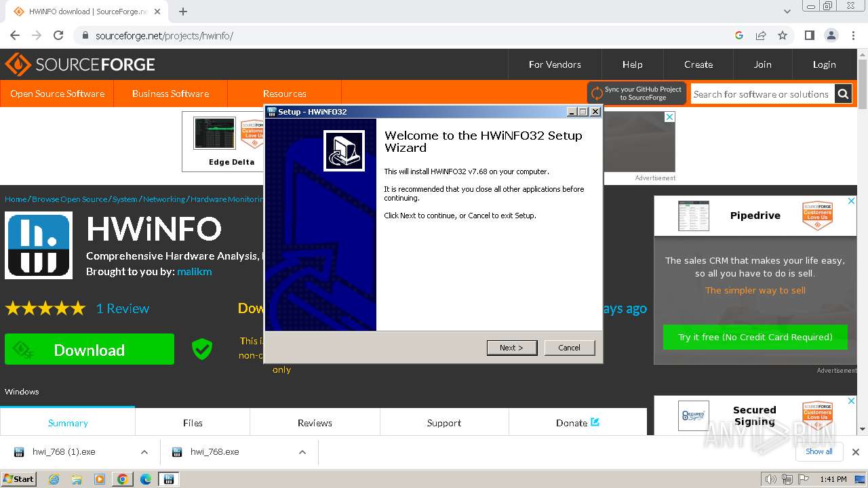Open a new Chrome tab
The width and height of the screenshot is (868, 488).
coord(183,12)
